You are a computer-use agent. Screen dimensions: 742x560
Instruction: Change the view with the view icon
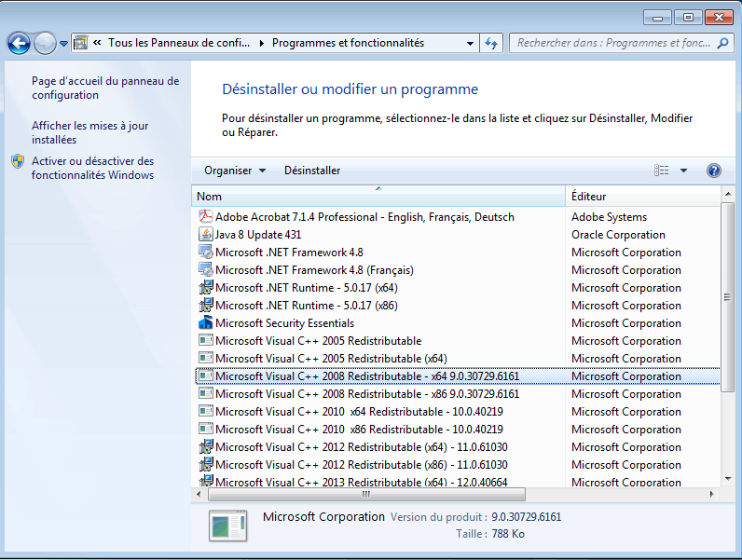(661, 170)
